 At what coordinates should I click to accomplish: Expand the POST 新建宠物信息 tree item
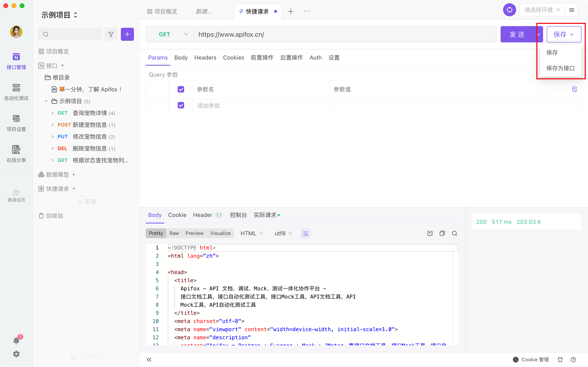tap(52, 125)
